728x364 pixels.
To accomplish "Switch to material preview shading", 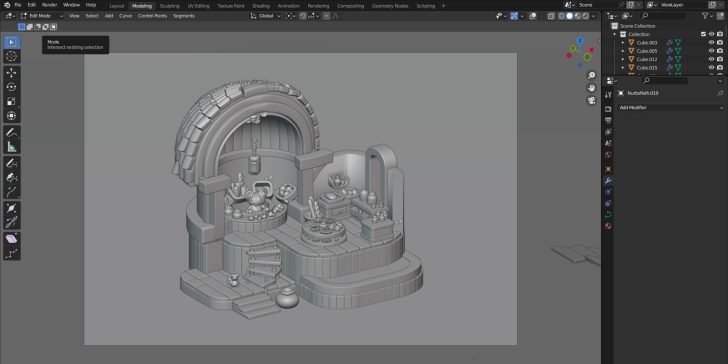I will pyautogui.click(x=578, y=16).
